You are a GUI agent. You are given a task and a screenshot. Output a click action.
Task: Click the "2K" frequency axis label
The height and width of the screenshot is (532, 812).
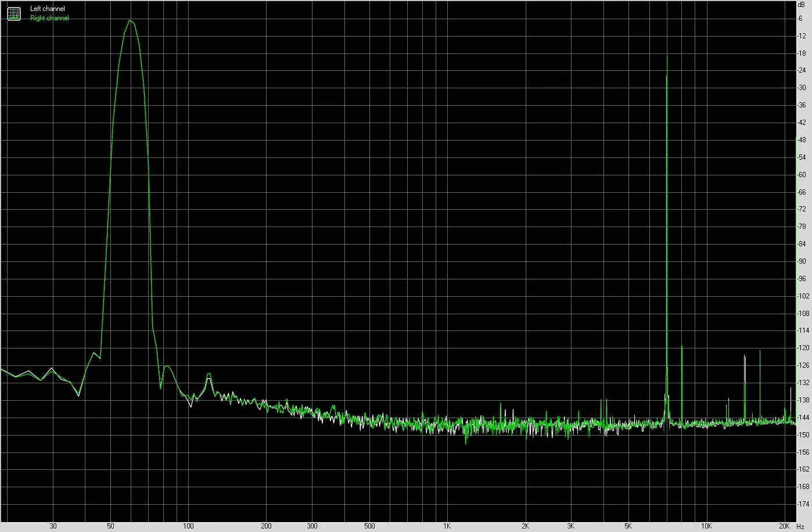coord(525,526)
